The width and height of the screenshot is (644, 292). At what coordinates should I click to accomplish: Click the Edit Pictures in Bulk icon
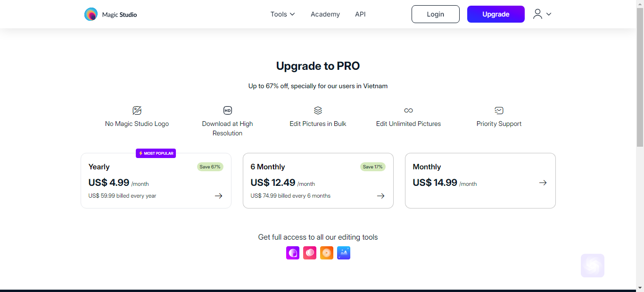pos(318,110)
